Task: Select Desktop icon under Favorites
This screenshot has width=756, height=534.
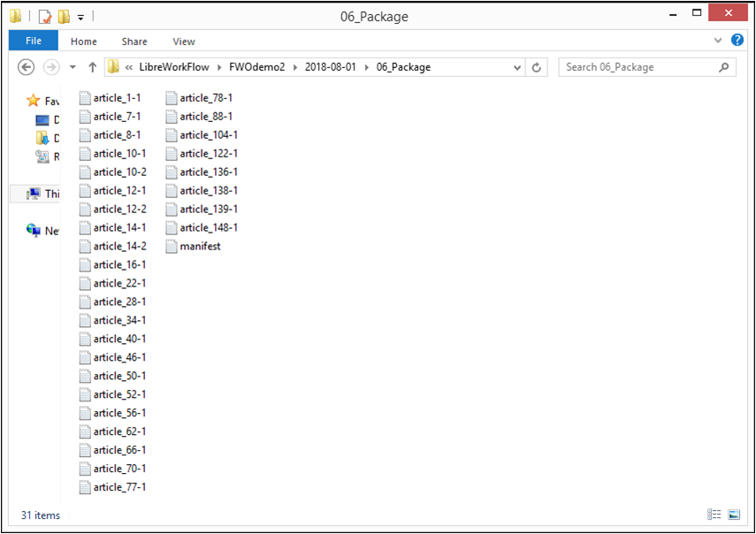Action: (x=42, y=119)
